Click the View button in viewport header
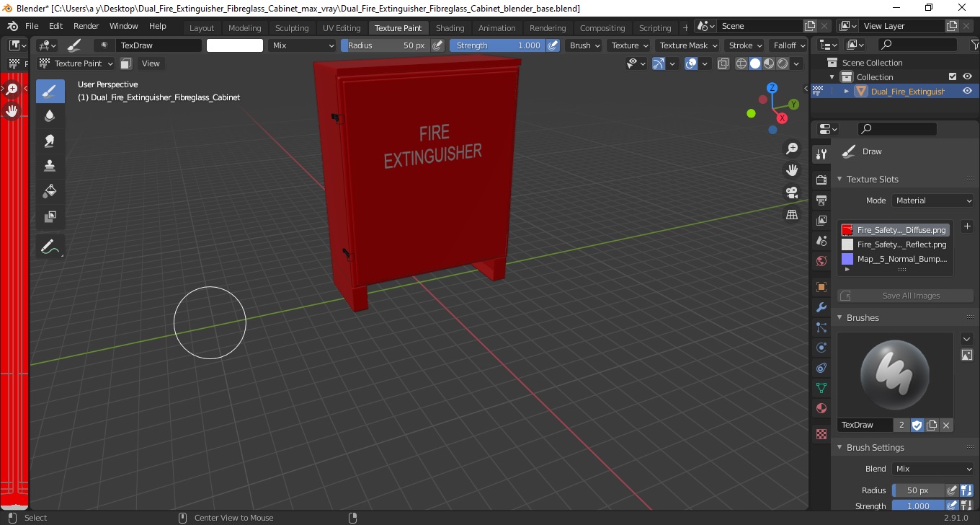Screen dimensions: 980x525 (x=151, y=63)
